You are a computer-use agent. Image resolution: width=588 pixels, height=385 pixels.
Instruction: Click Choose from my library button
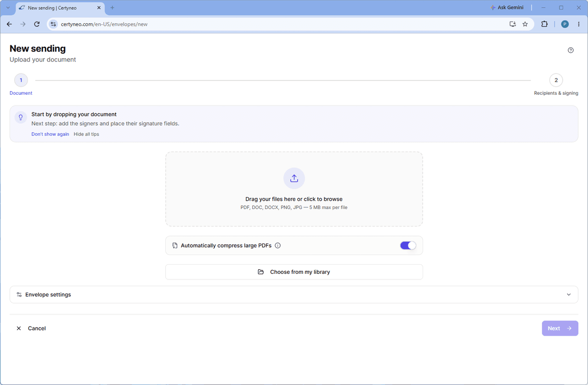point(294,272)
